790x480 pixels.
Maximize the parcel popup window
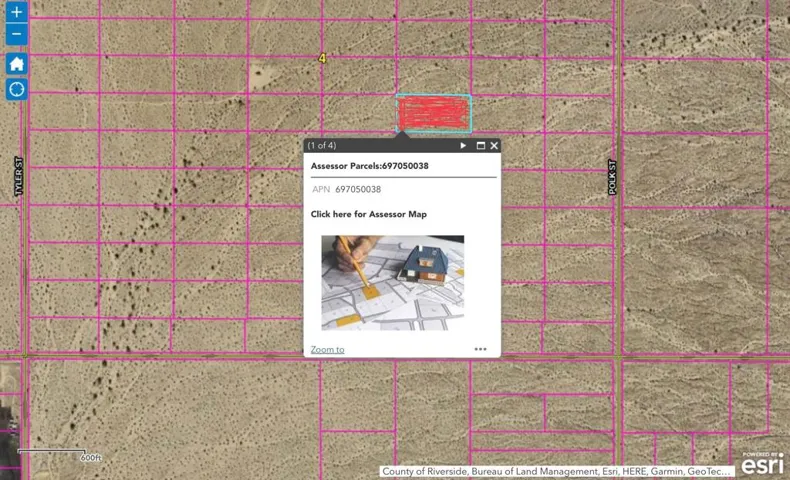point(481,146)
